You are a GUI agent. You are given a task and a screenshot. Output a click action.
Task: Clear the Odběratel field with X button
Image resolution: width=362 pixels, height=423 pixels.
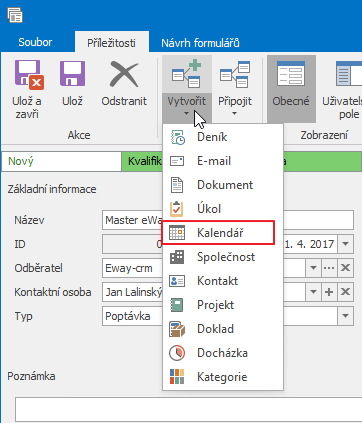pos(345,268)
